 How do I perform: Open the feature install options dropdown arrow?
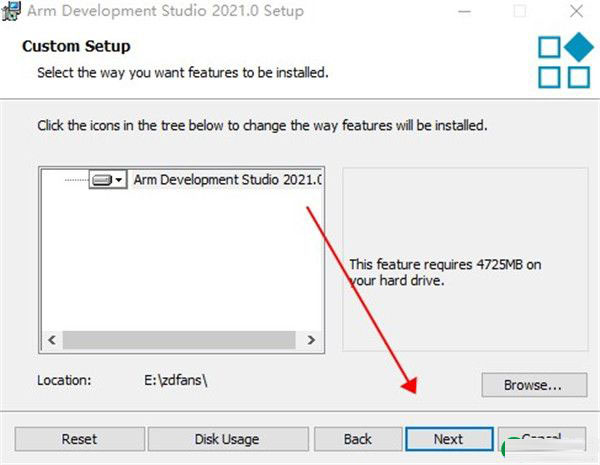click(119, 179)
